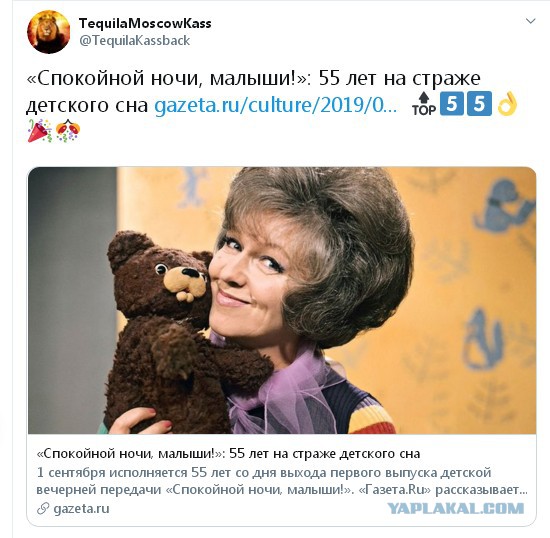Expand the tweet options chevron
The width and height of the screenshot is (550, 538).
[530, 21]
